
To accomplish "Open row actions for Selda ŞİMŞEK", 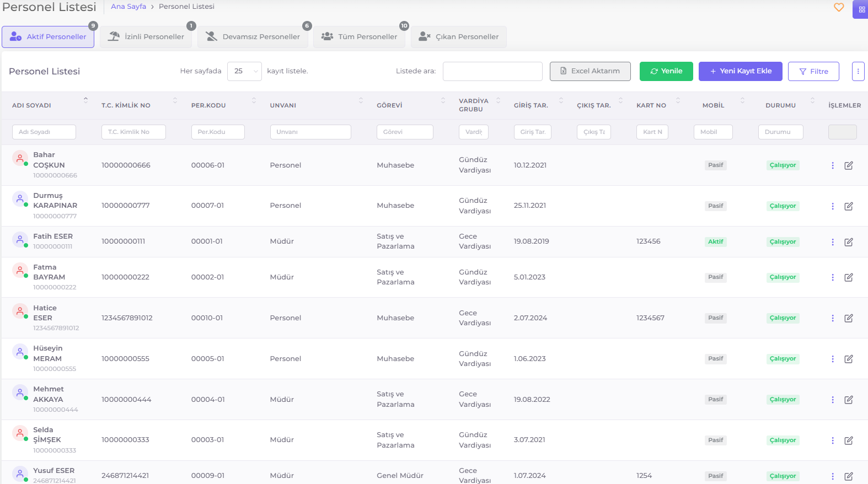I will click(833, 440).
